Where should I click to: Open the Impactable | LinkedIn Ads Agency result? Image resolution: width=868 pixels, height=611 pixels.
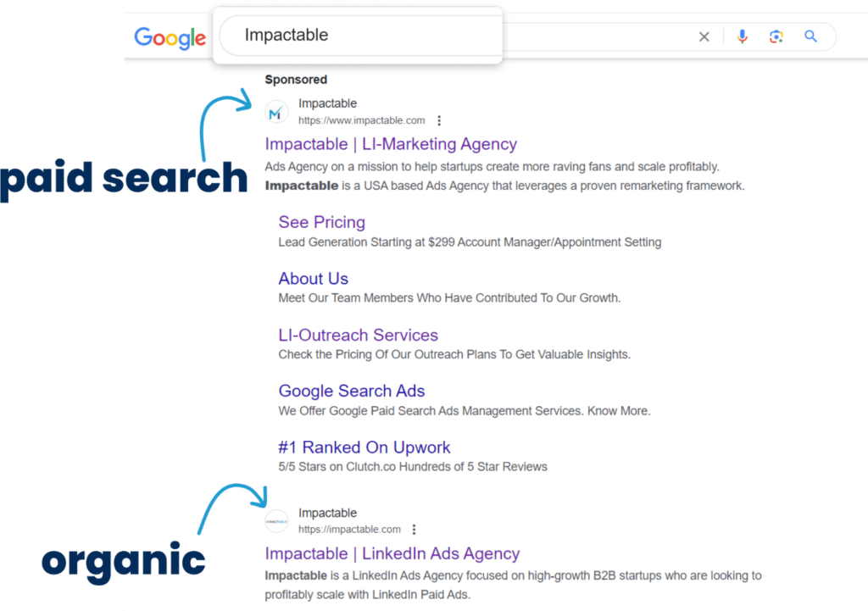392,553
